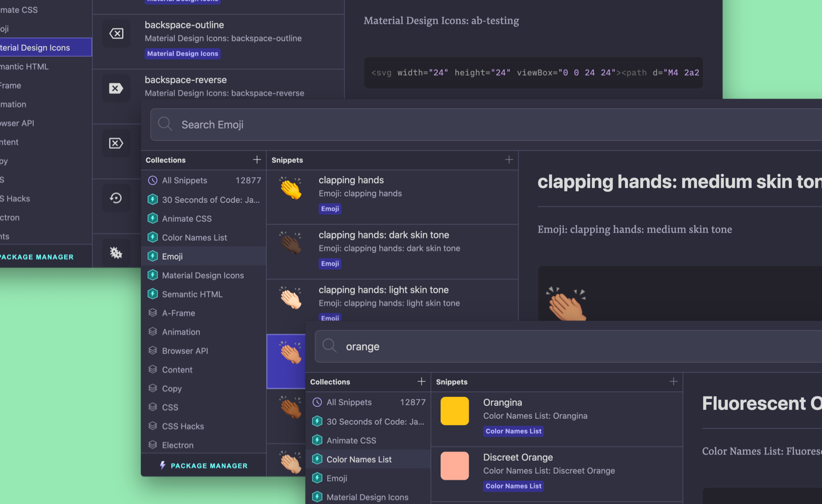The width and height of the screenshot is (822, 504).
Task: Select Semantic HTML collection in the Emoji window
Action: pos(192,294)
